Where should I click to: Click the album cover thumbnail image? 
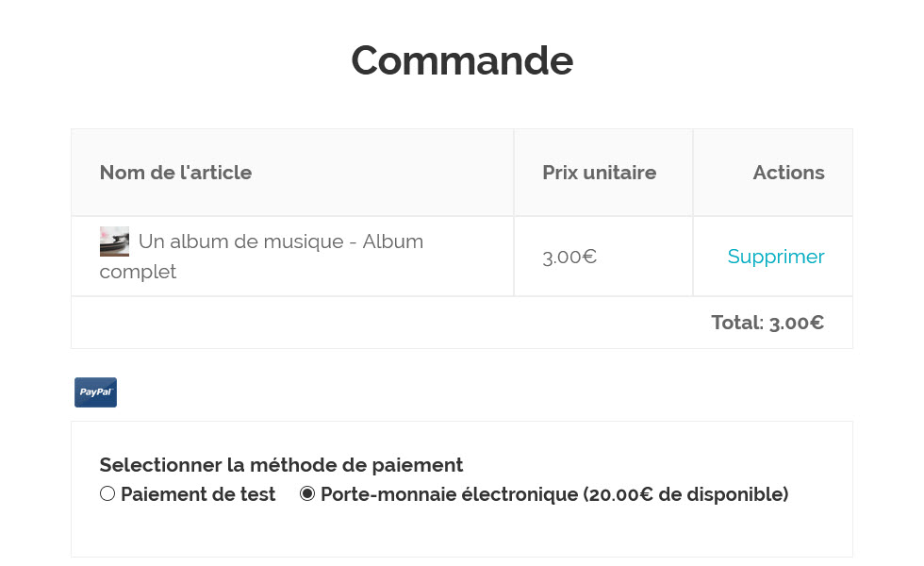[x=114, y=241]
